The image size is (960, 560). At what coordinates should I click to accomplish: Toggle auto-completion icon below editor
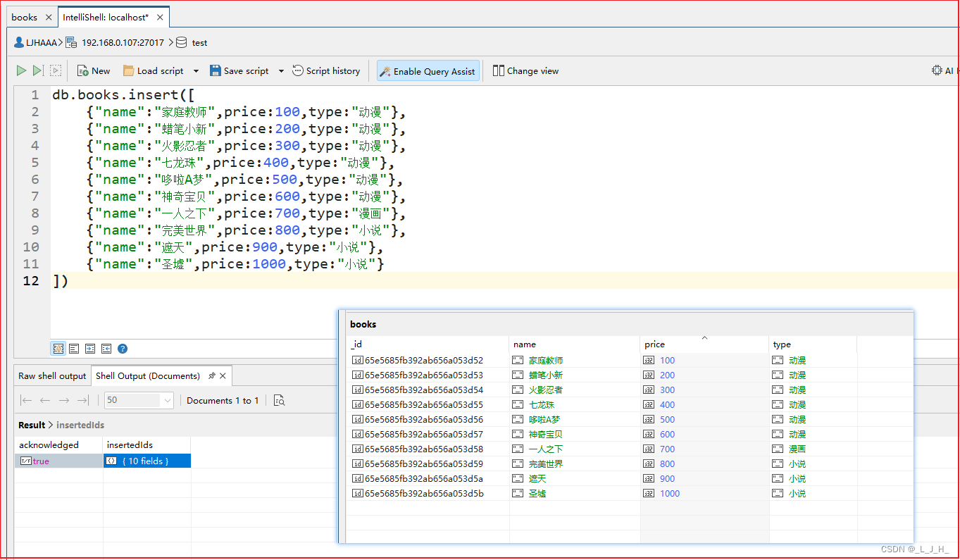[58, 348]
